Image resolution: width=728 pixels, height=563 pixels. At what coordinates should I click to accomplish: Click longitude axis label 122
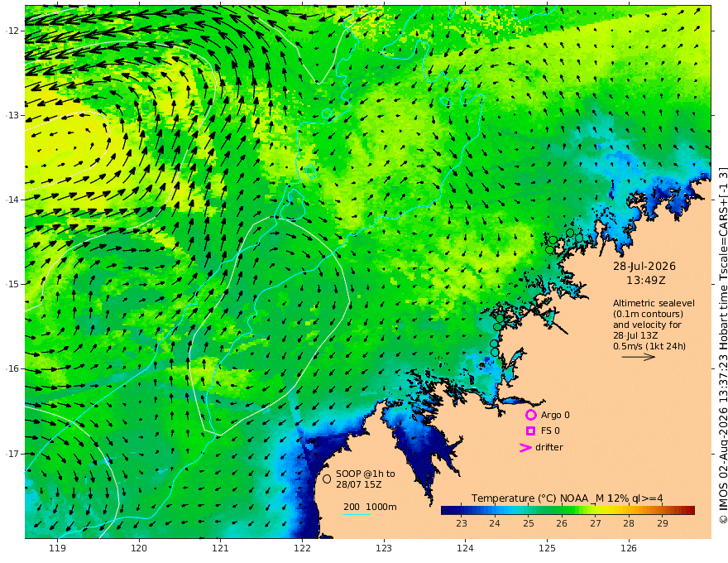tap(302, 548)
